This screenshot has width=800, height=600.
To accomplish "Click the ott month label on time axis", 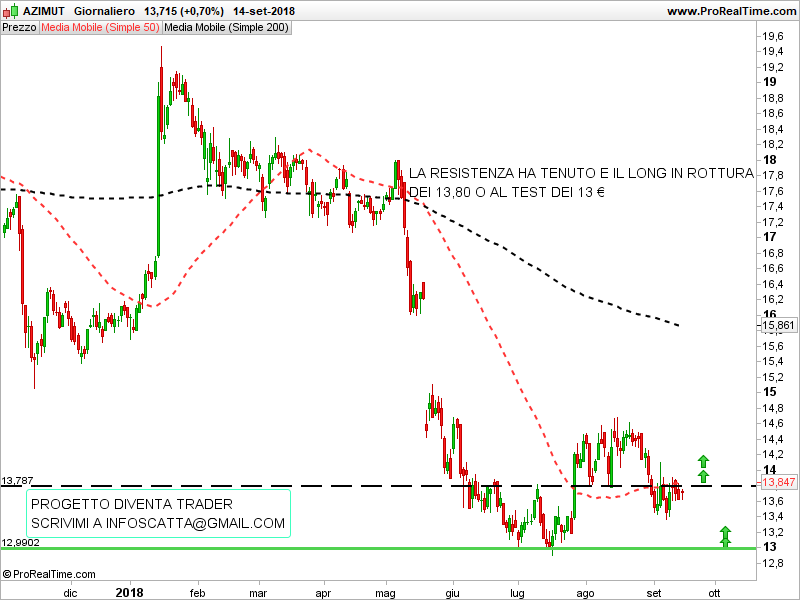I will 714,593.
